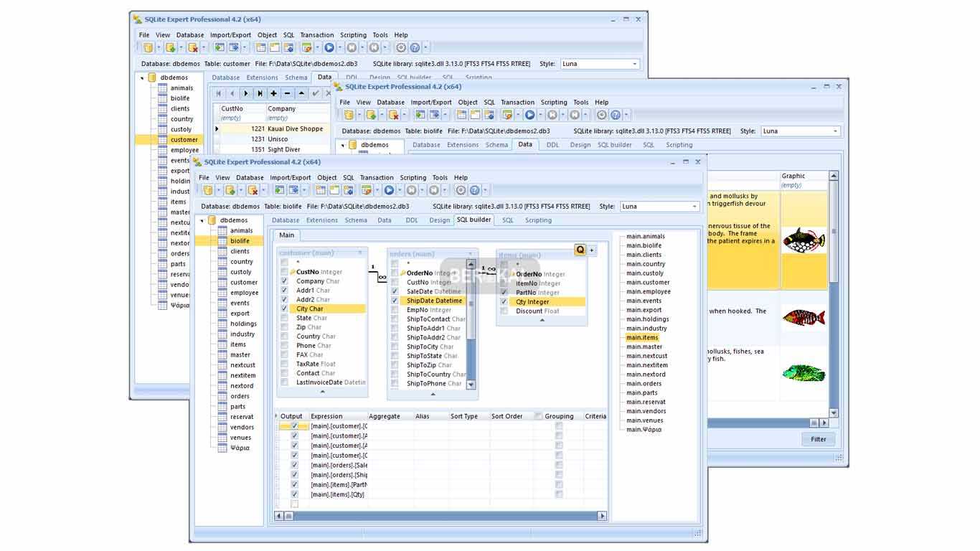Click the gear options icon in rear customer window toolbar
The image size is (980, 551).
click(x=401, y=47)
